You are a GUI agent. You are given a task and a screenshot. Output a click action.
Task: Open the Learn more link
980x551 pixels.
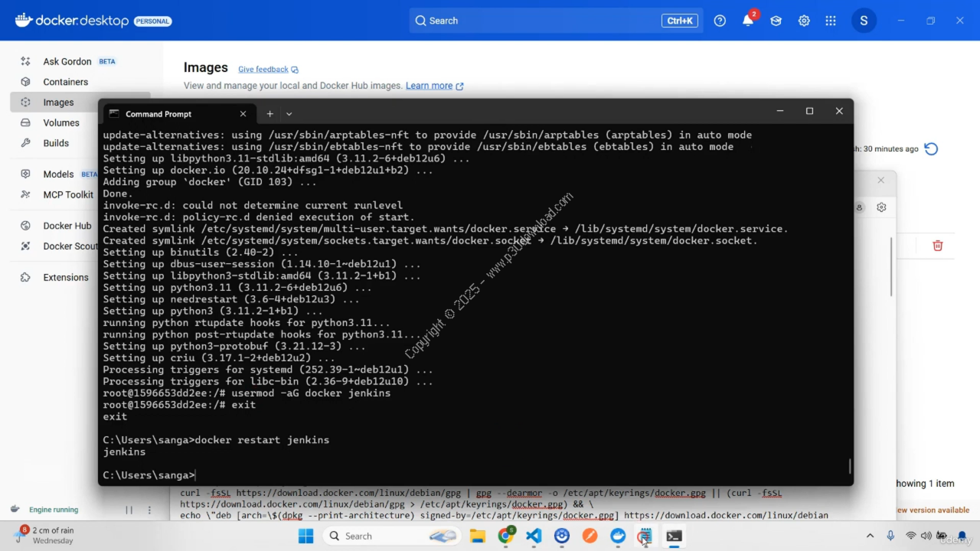coord(429,86)
